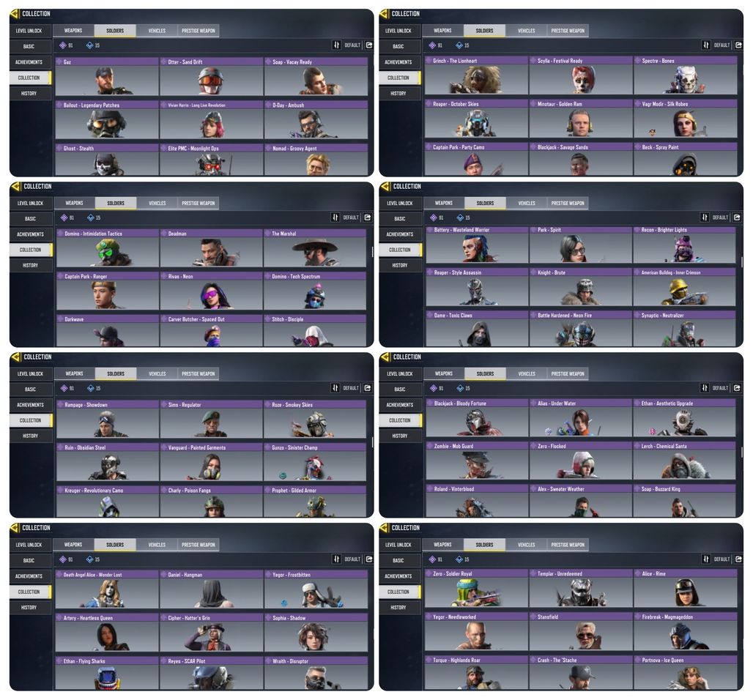Click share icon above Soap - Vacay Ready

pos(369,45)
